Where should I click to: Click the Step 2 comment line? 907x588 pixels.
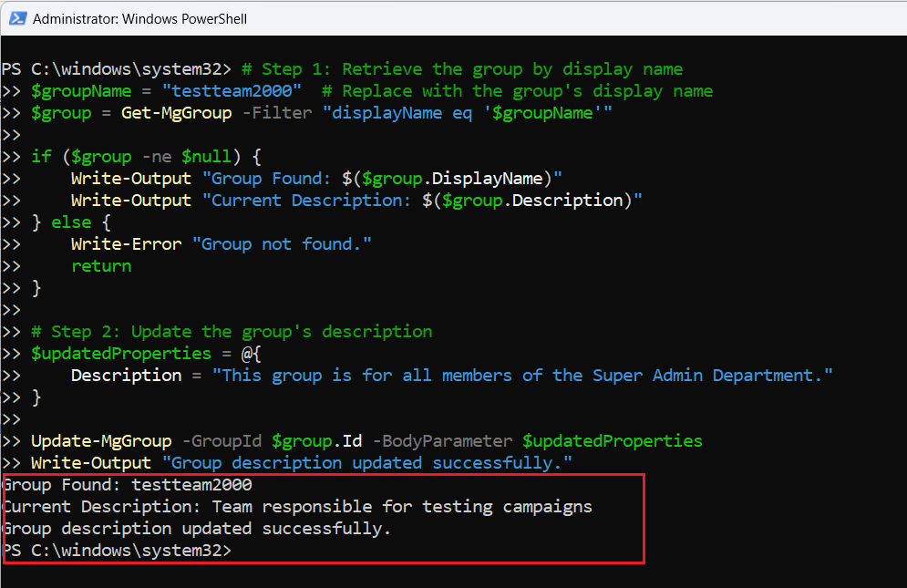click(232, 332)
